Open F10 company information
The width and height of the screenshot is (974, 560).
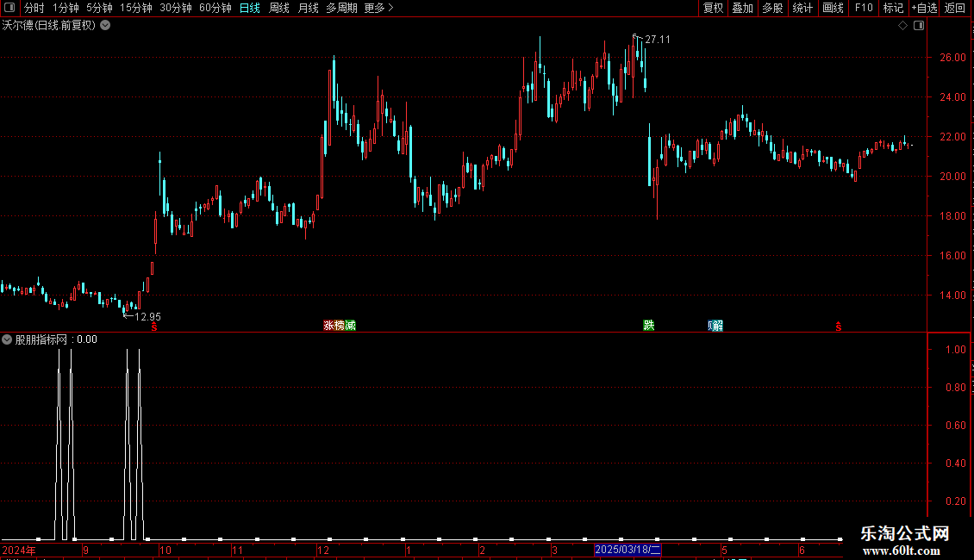864,8
